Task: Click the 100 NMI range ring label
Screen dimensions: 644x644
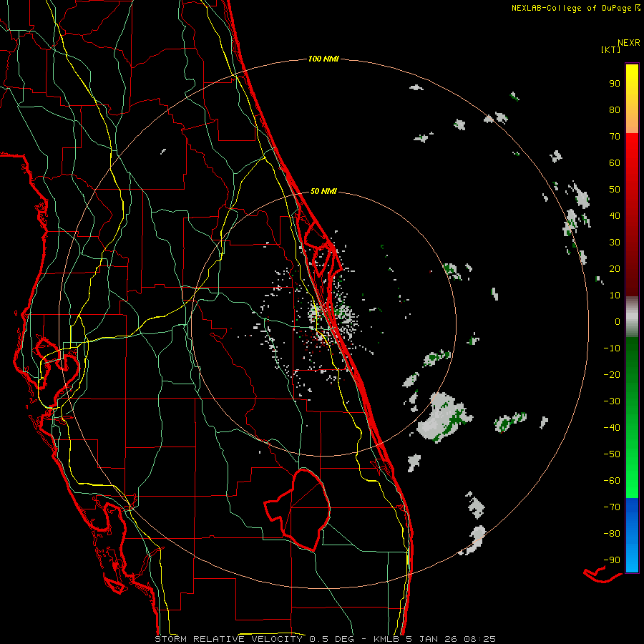Action: click(x=323, y=59)
